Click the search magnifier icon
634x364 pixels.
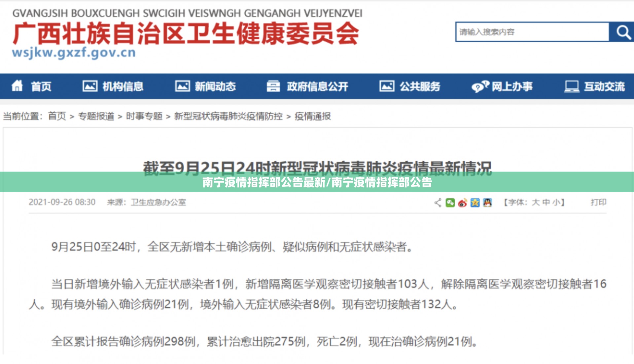[x=622, y=32]
